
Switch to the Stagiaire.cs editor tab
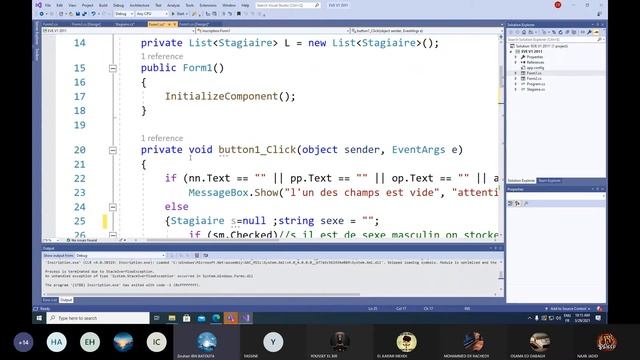[125, 24]
